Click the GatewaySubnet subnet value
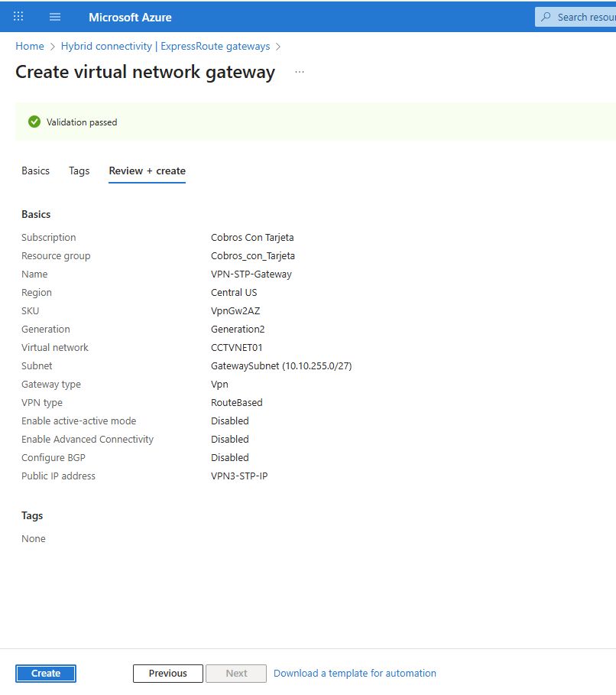Viewport: 616px width, 695px height. (x=281, y=366)
